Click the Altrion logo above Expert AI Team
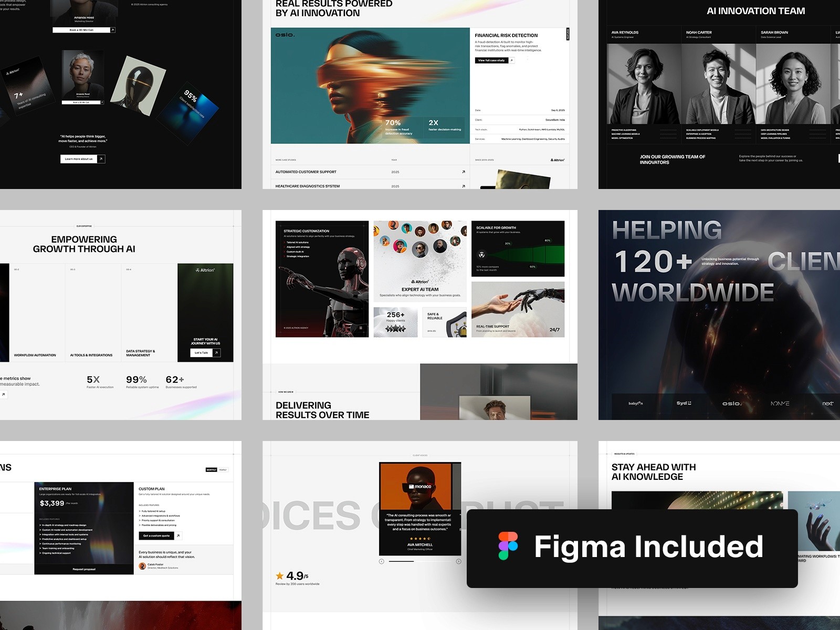This screenshot has width=840, height=630. (x=420, y=282)
